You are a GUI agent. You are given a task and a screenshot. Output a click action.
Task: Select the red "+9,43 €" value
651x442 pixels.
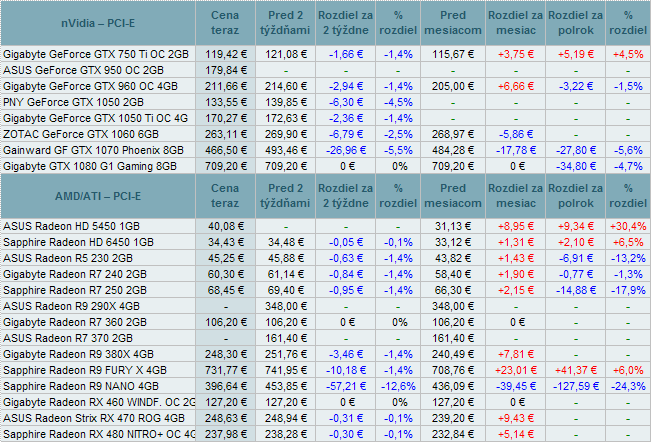[x=516, y=418]
